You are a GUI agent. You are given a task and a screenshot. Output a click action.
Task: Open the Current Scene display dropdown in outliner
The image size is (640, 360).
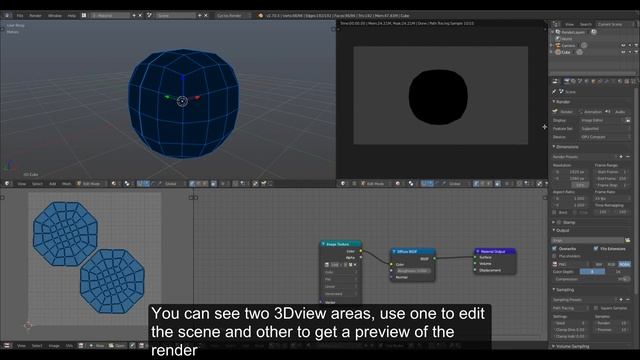point(615,24)
